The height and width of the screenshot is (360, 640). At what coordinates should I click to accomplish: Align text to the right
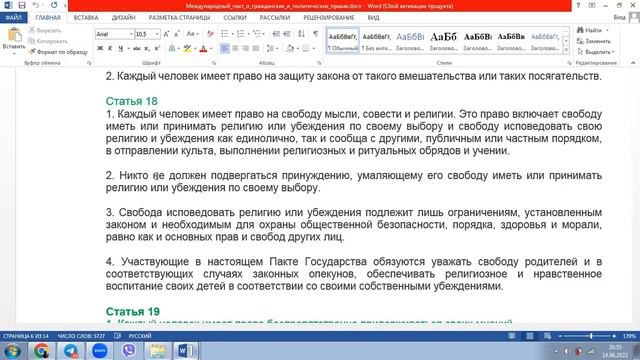coord(245,48)
